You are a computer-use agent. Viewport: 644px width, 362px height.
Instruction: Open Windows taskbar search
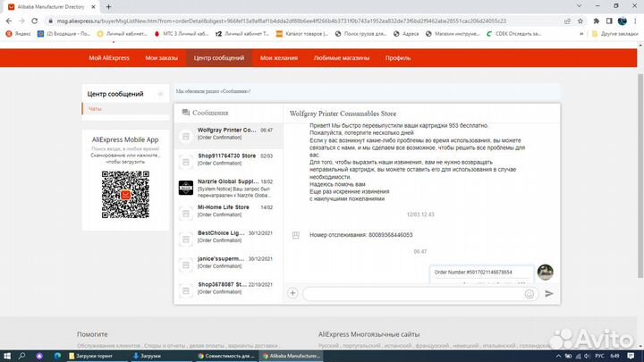pos(21,356)
